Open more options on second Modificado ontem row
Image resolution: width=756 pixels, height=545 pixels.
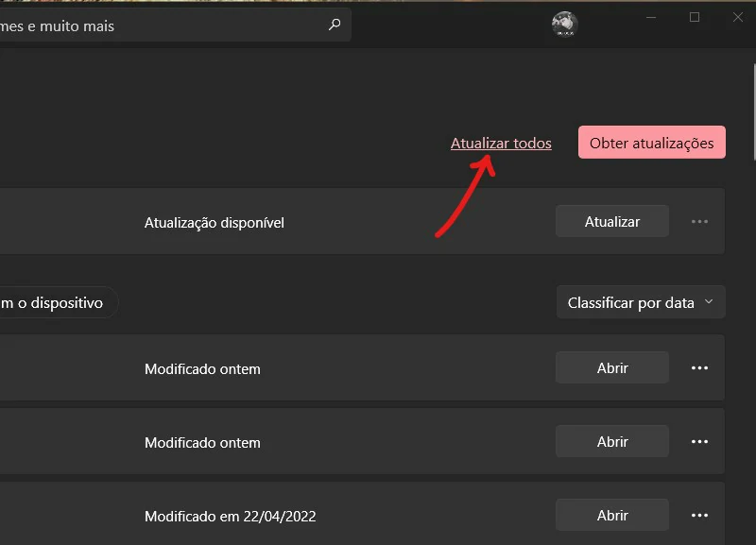point(699,441)
